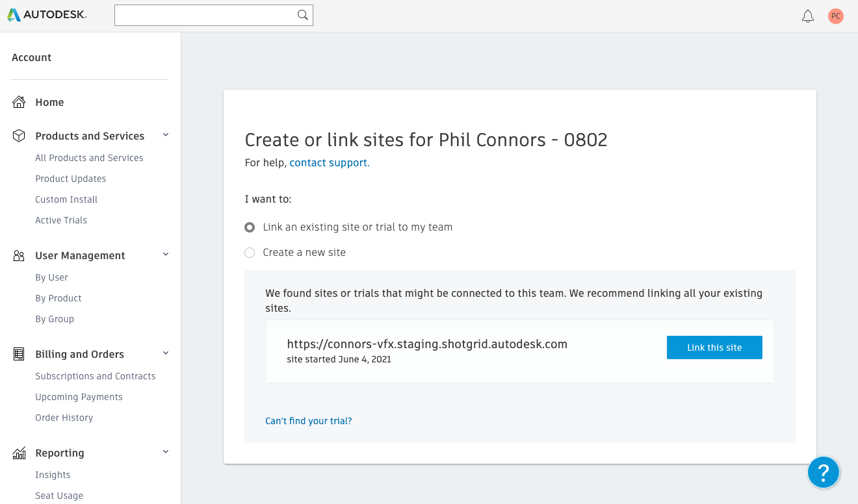This screenshot has height=504, width=858.
Task: Click the Products and Services cube icon
Action: click(19, 136)
